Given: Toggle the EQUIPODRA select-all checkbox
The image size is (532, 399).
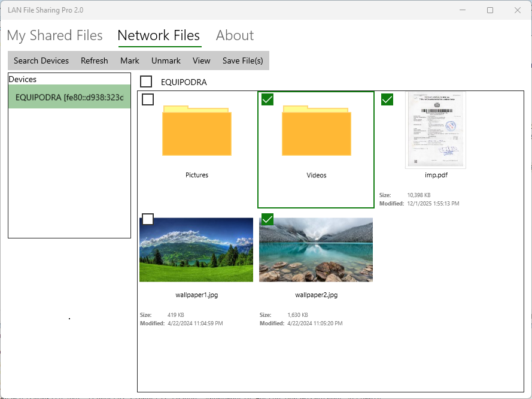Looking at the screenshot, I should coord(146,81).
